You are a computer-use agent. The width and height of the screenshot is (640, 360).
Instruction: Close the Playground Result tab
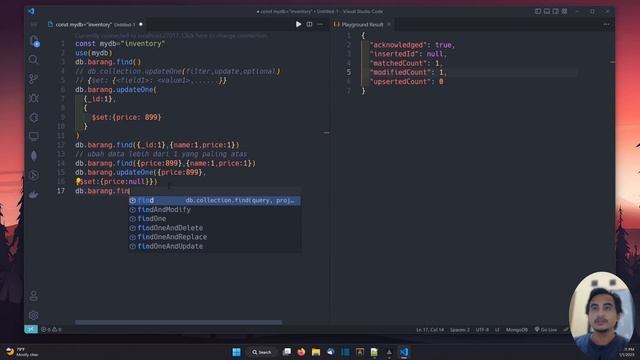pyautogui.click(x=389, y=24)
